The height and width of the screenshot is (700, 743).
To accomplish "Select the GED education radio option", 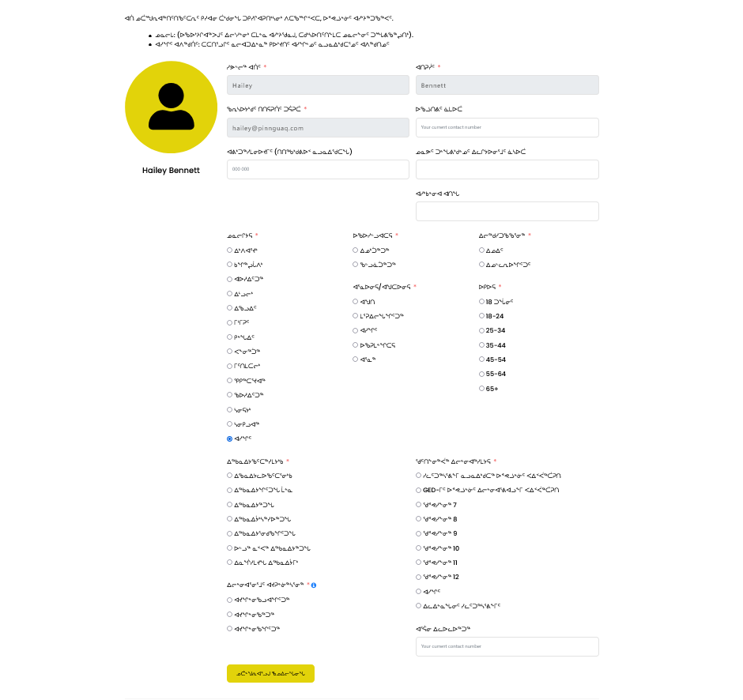I will [419, 490].
